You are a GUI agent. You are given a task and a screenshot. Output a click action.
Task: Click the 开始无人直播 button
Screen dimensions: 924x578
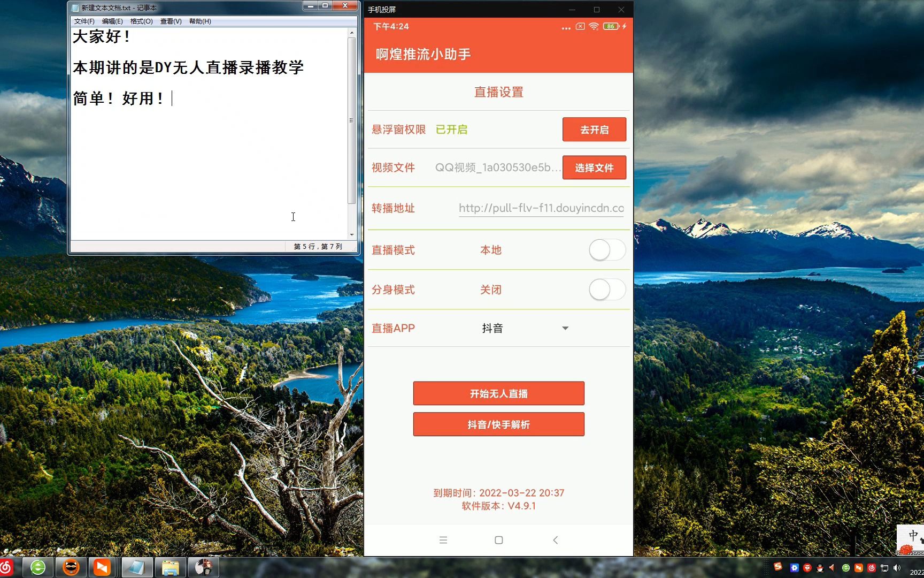click(x=498, y=393)
